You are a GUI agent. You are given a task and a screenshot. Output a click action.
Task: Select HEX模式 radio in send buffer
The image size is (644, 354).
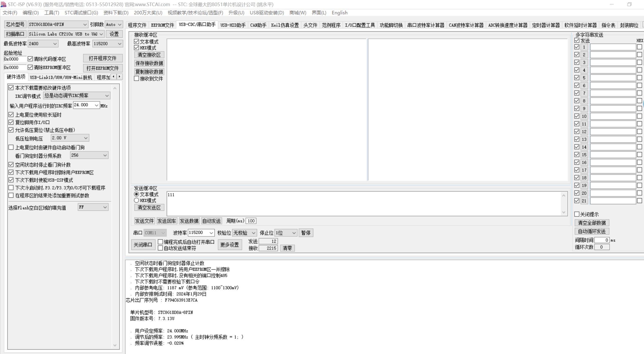point(136,200)
